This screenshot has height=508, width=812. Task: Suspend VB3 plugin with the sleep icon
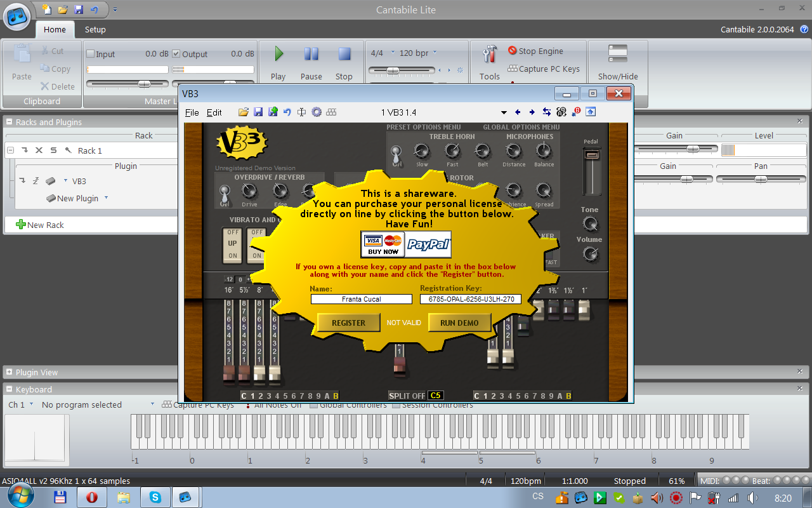(x=36, y=181)
